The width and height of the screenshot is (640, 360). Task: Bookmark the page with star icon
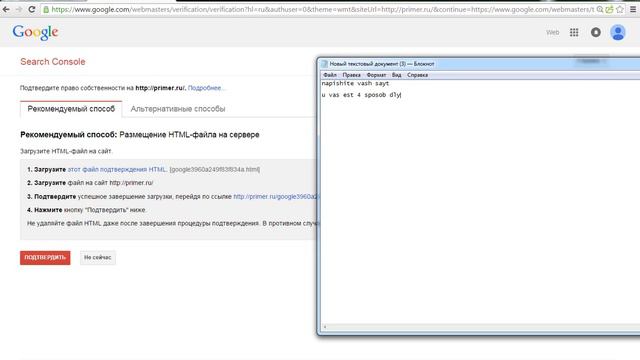620,9
